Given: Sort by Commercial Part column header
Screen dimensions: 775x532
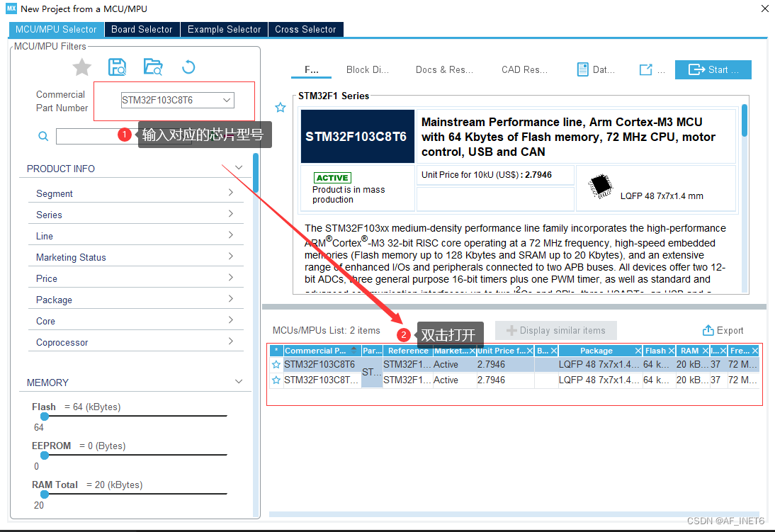Looking at the screenshot, I should [322, 351].
